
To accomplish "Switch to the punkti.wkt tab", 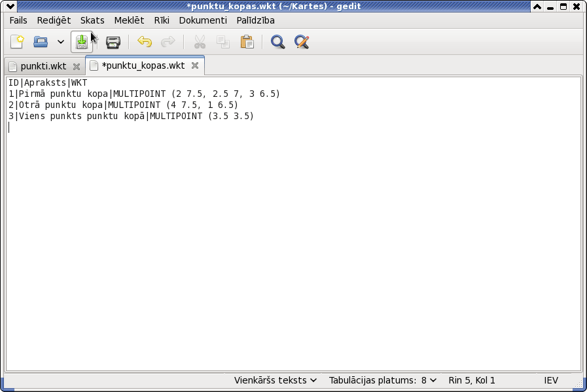I will pos(43,66).
